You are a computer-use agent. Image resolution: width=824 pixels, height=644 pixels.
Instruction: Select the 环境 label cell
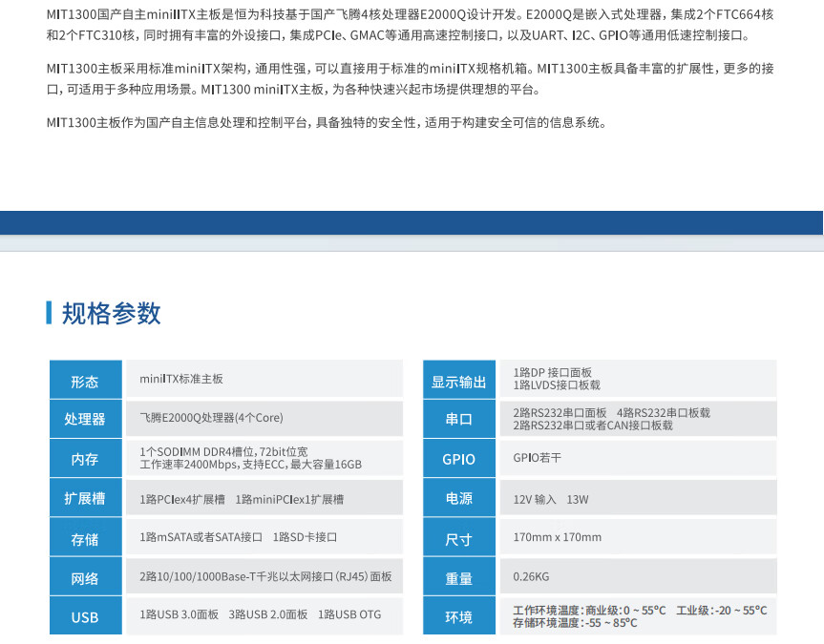pyautogui.click(x=458, y=615)
